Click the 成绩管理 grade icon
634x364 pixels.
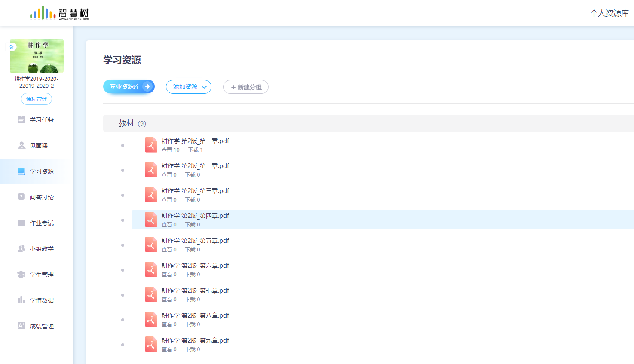[x=21, y=326]
